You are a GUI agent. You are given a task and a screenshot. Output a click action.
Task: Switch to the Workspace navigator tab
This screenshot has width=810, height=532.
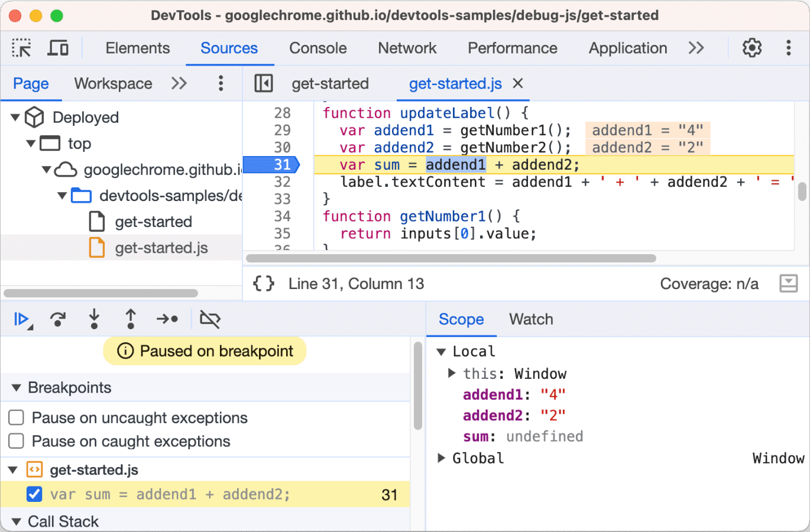click(113, 83)
